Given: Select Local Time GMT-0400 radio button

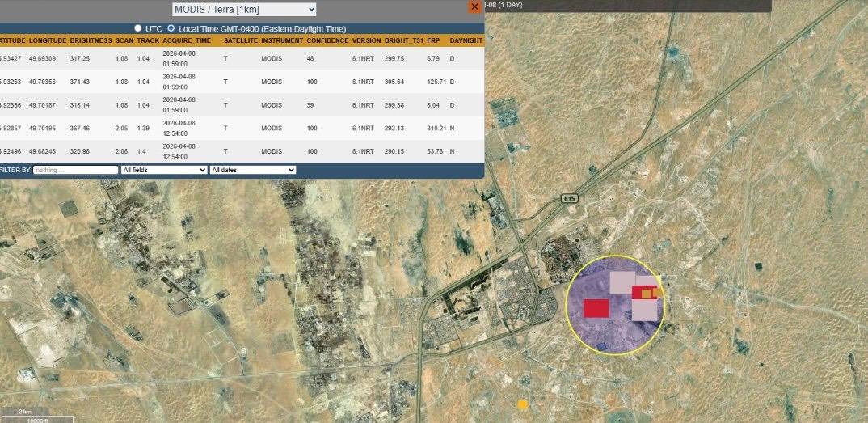Looking at the screenshot, I should (x=171, y=27).
